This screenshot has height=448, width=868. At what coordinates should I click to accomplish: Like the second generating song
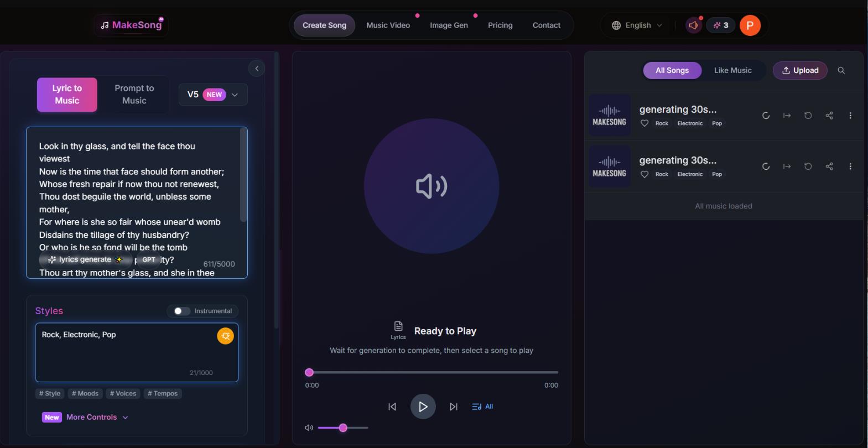(644, 174)
